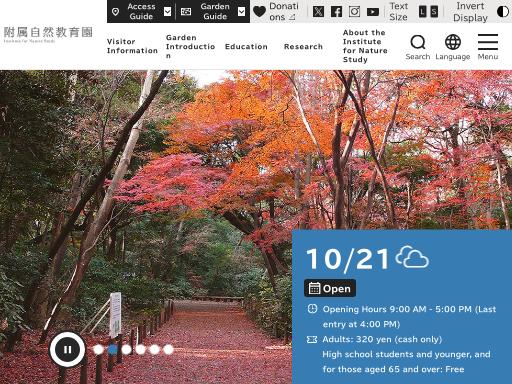Open the Facebook social icon
The height and width of the screenshot is (384, 512).
coord(336,12)
